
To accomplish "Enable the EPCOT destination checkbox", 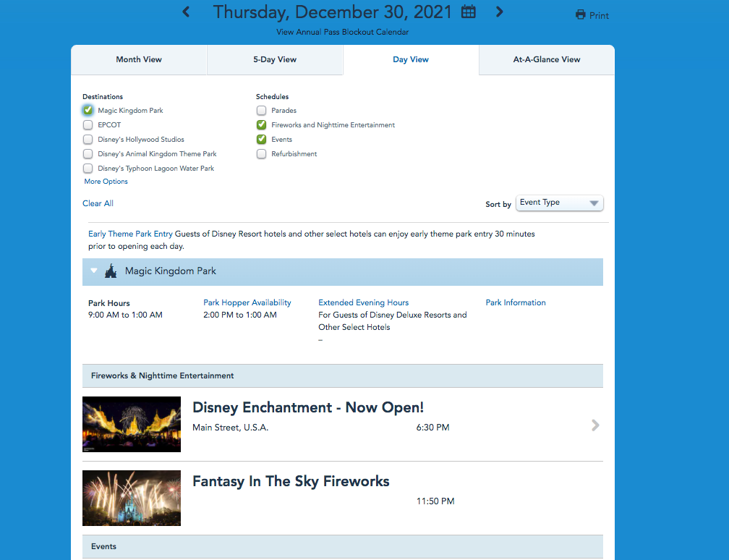I will [x=88, y=125].
